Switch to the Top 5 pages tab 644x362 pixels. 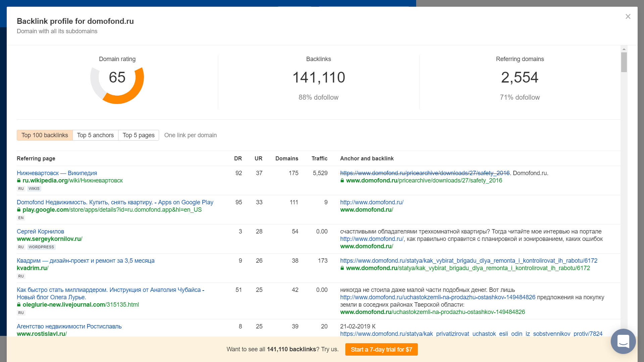pos(138,135)
